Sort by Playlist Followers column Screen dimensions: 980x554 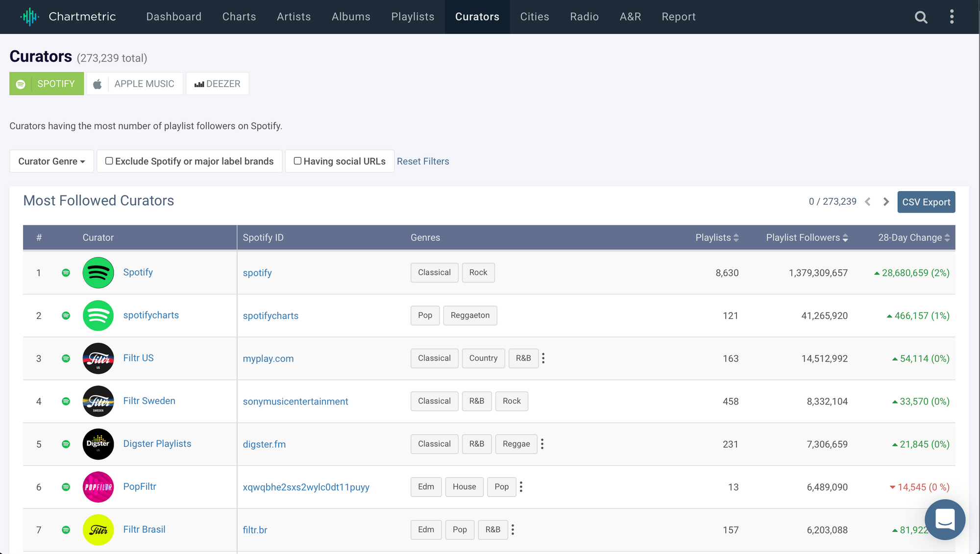pyautogui.click(x=807, y=238)
